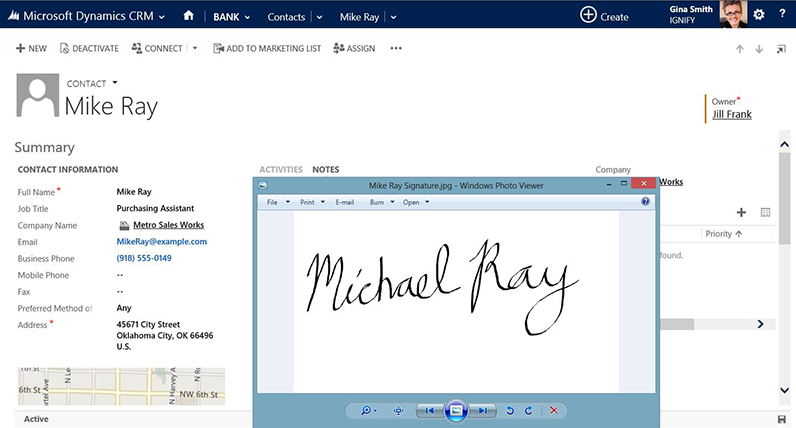Rotate the photo counterclockwise

click(x=510, y=410)
